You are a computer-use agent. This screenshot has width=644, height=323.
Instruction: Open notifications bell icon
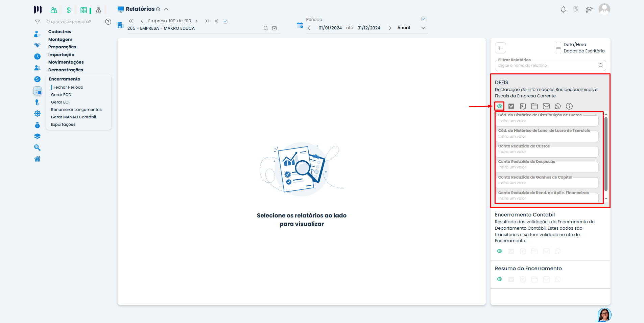pos(563,9)
